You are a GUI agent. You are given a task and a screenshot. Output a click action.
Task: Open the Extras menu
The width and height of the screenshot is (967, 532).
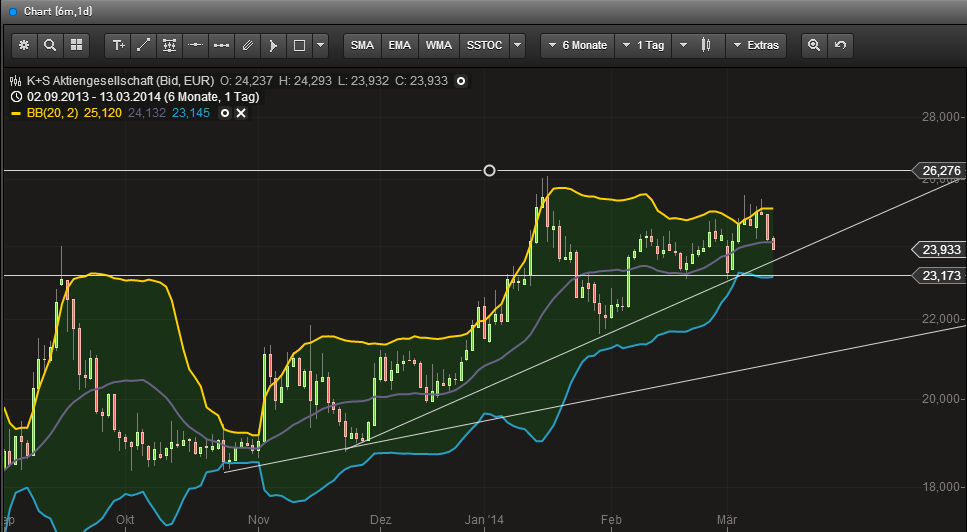[755, 45]
